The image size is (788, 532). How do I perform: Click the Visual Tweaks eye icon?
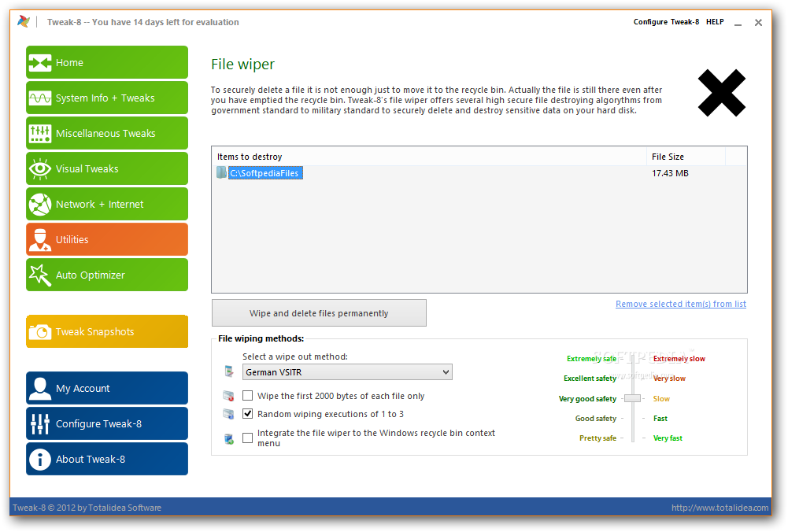[39, 168]
